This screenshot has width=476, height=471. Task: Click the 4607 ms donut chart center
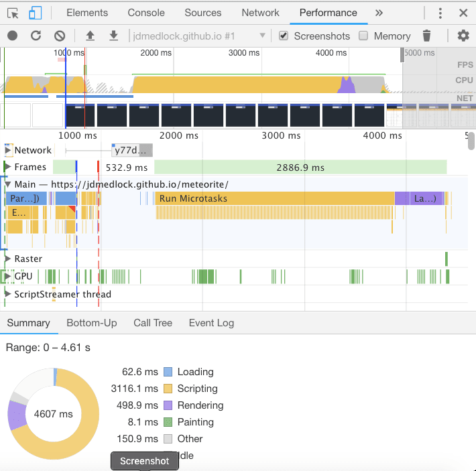[x=54, y=414]
